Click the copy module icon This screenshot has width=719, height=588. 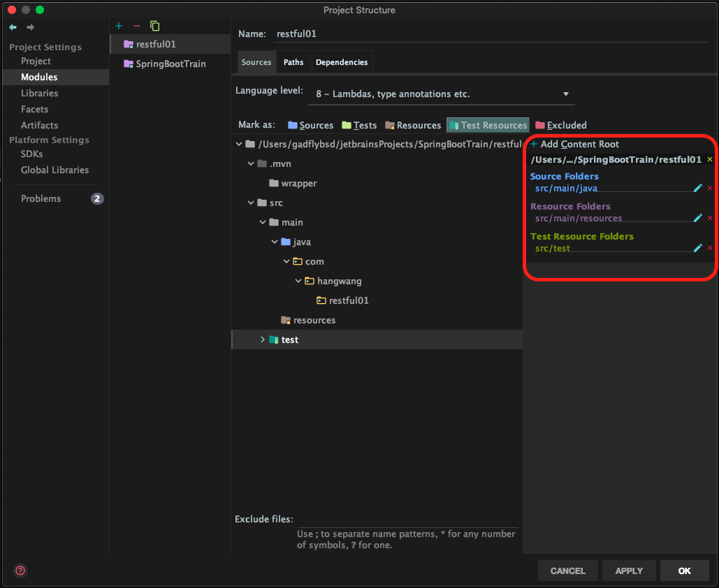pyautogui.click(x=155, y=26)
